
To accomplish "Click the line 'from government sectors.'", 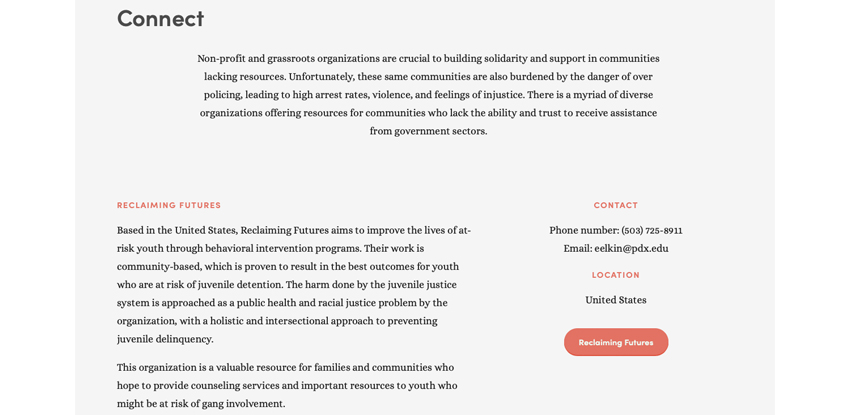I will click(428, 131).
